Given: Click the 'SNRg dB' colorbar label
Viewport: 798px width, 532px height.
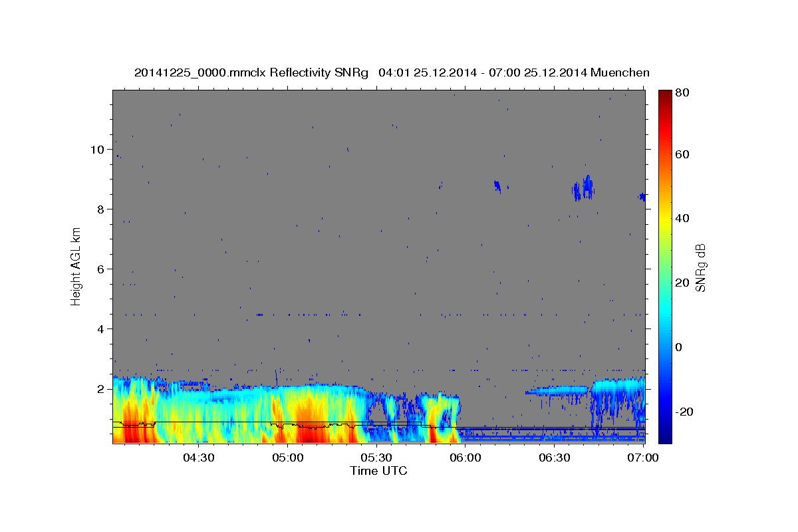Looking at the screenshot, I should (700, 267).
